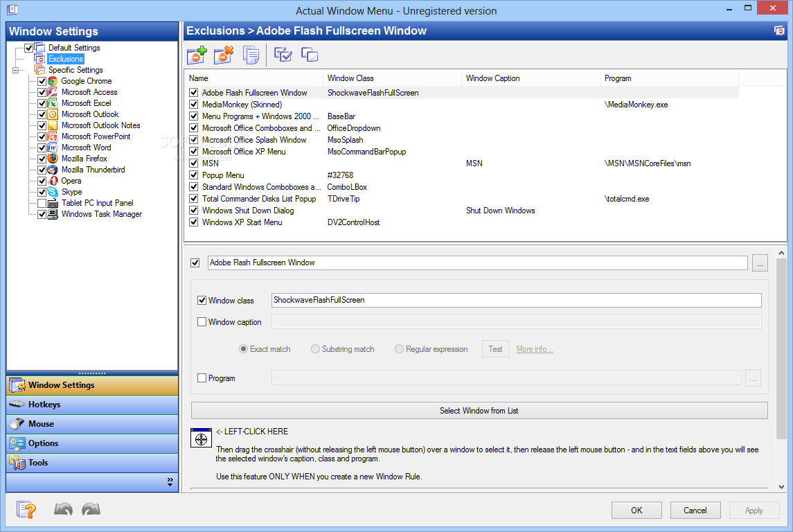Image resolution: width=793 pixels, height=532 pixels.
Task: Click the rule name text field
Action: [x=477, y=263]
